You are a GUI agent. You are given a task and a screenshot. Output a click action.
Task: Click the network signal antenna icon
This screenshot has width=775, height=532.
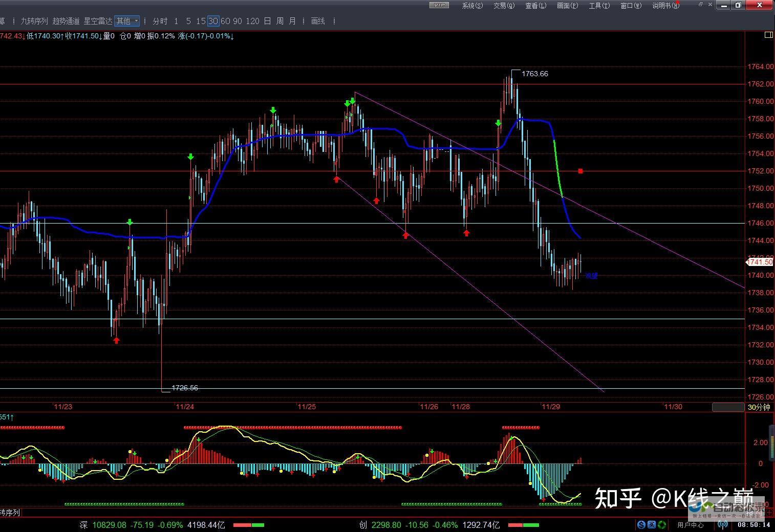pos(722,525)
